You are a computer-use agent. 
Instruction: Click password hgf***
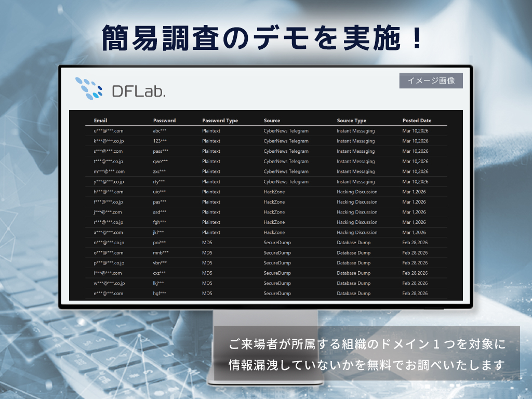[159, 294]
